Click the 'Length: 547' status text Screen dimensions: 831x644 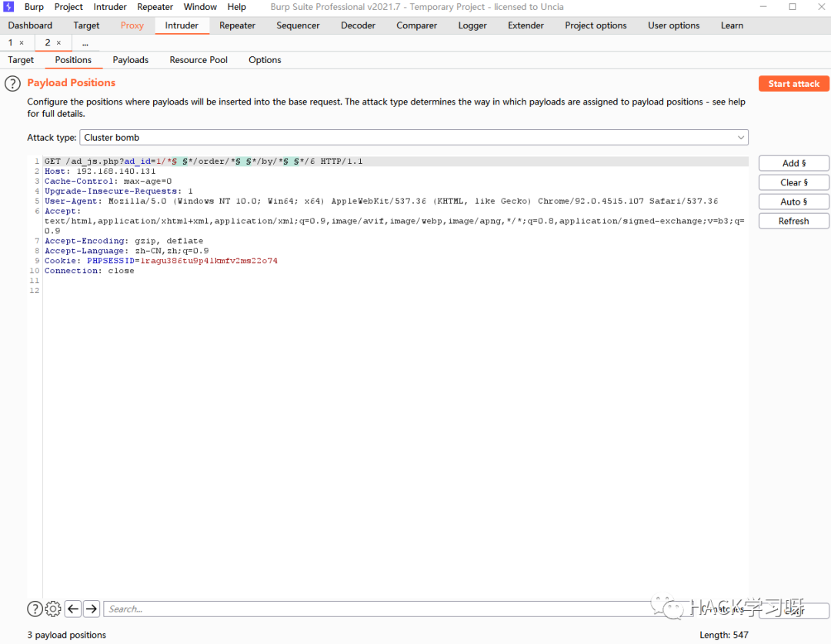point(724,635)
